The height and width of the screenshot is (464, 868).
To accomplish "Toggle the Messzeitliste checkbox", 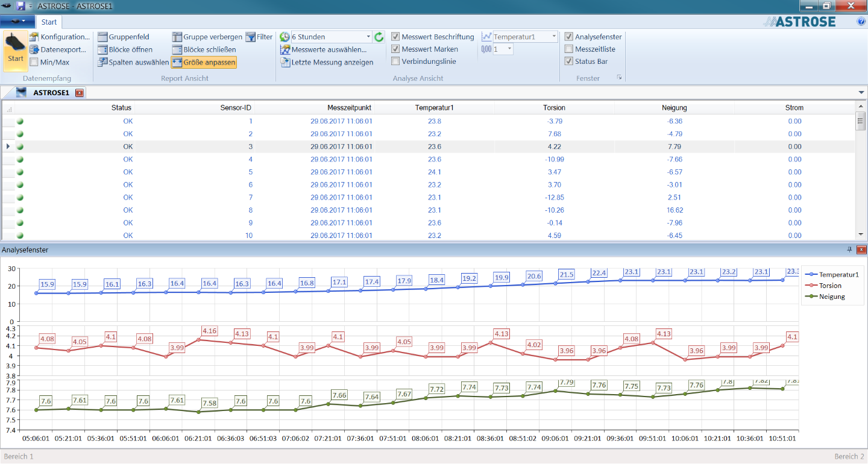I will coord(568,49).
